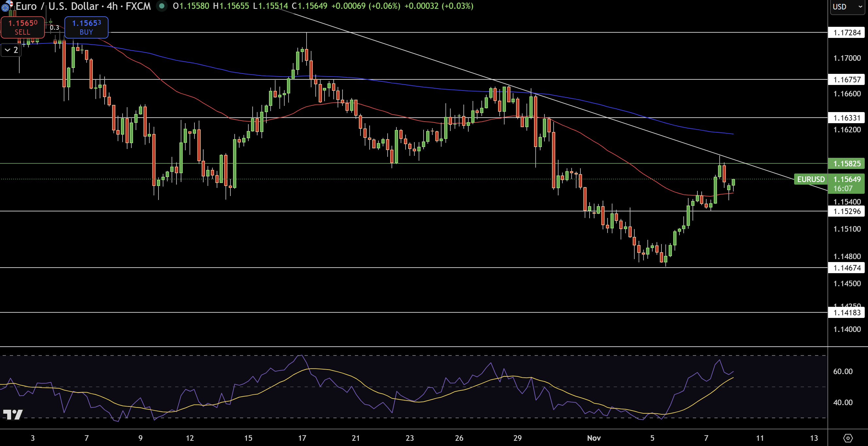Click the current price 1.15649 countdown label
This screenshot has width=868, height=446.
pos(846,184)
